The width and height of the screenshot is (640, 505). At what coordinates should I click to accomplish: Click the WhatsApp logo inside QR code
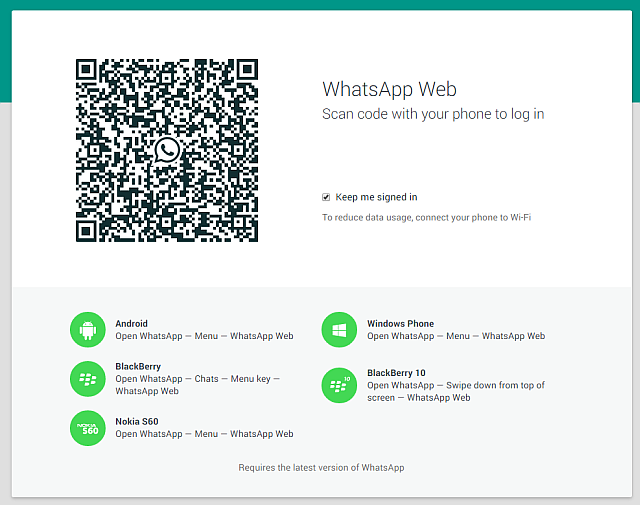167,150
